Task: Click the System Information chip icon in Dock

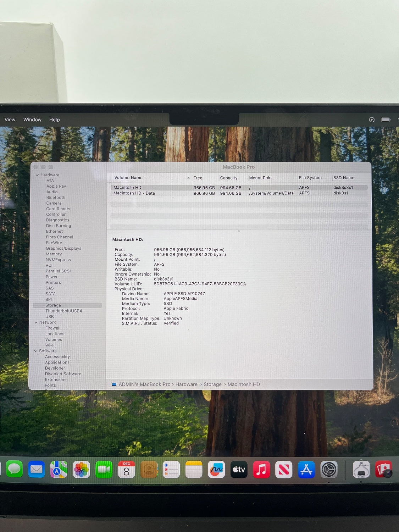Action: click(361, 470)
